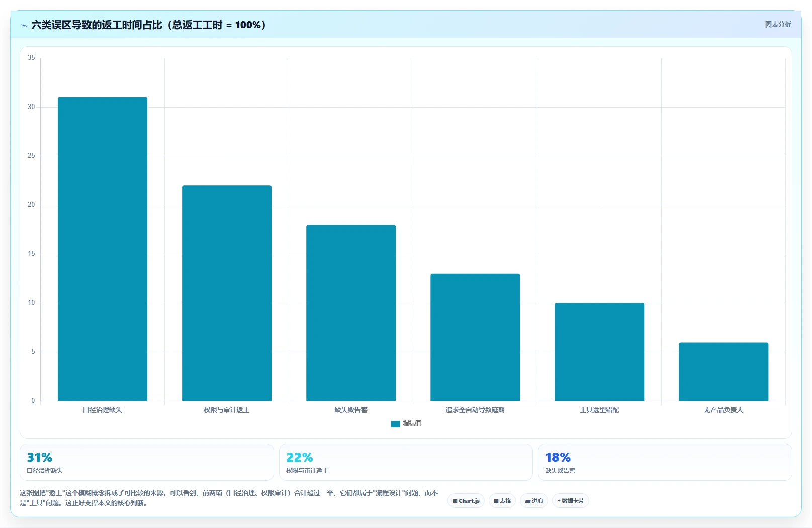
Task: Click the blue spark icon beside the chart title
Action: (x=24, y=25)
